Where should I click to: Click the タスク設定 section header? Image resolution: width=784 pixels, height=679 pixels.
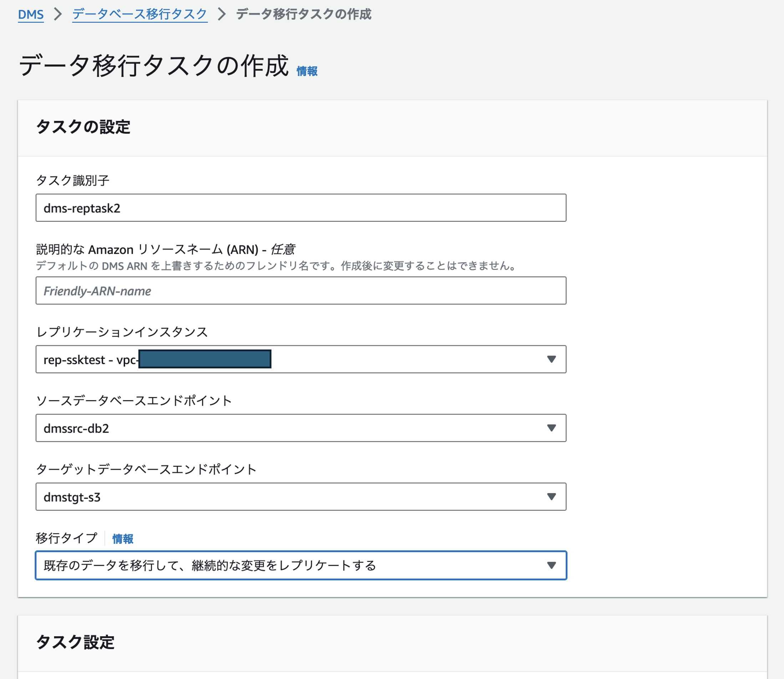click(75, 642)
